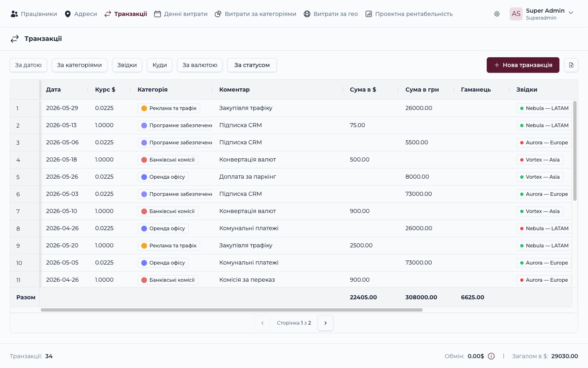588x368 pixels.
Task: Open the За валютою filter
Action: [x=200, y=65]
